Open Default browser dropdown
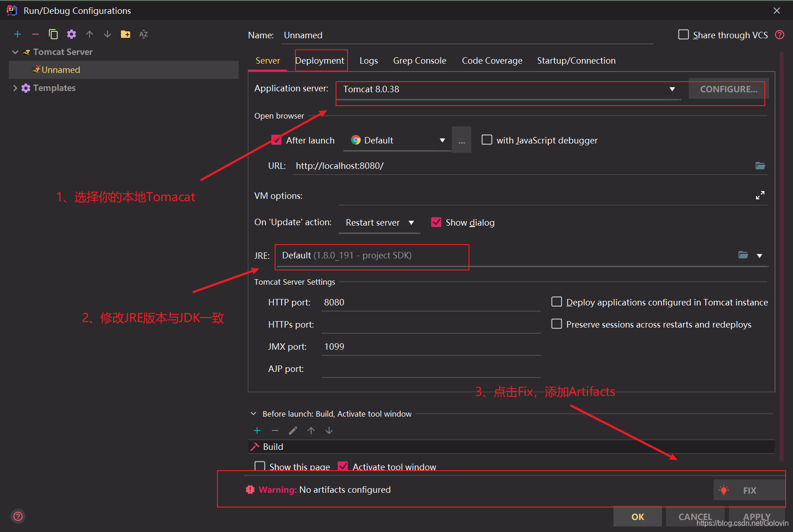 pyautogui.click(x=442, y=140)
